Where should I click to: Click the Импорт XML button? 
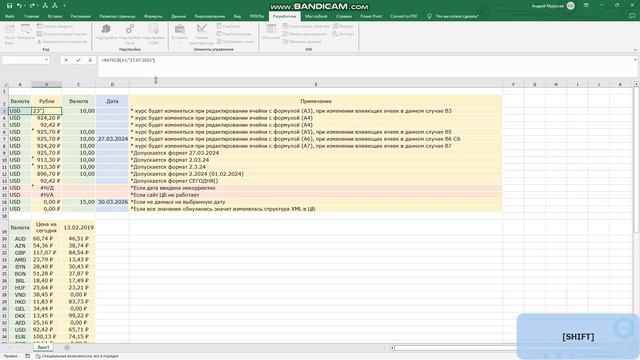tap(343, 26)
